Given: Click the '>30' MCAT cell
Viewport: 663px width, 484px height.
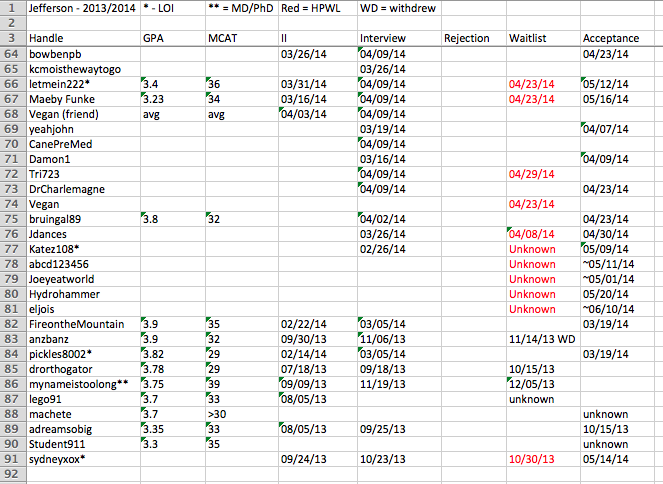Looking at the screenshot, I should (x=242, y=414).
